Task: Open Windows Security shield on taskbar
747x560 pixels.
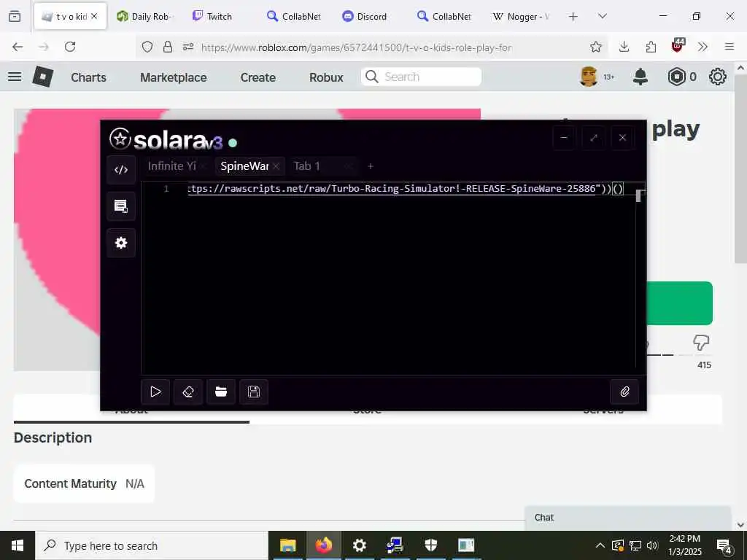Action: [x=430, y=545]
